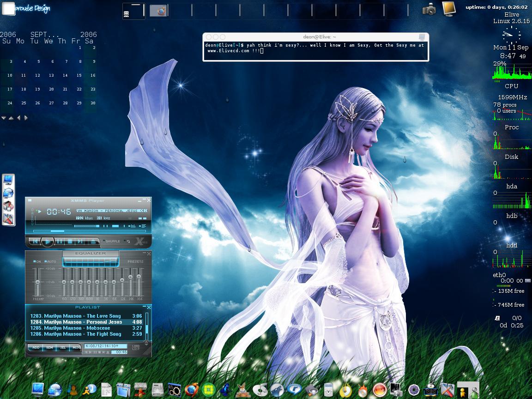
Task: Open the globe icon in left side panel
Action: tap(8, 193)
